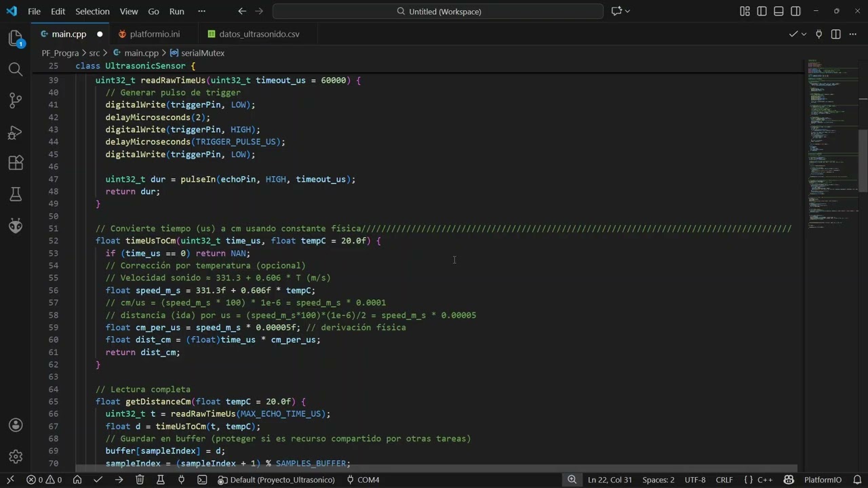868x488 pixels.
Task: Click the unsaved-changes dot on the main.cpp tab
Action: coord(100,34)
